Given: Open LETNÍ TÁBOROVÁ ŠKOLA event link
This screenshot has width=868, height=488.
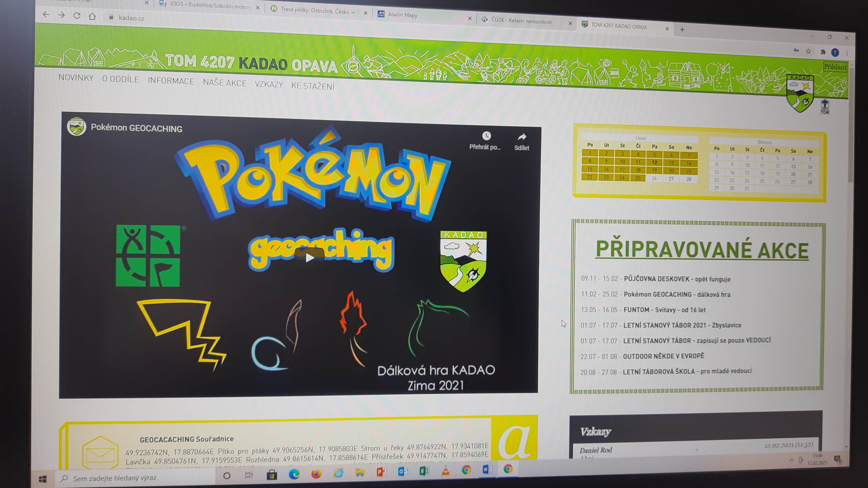Looking at the screenshot, I should 687,371.
